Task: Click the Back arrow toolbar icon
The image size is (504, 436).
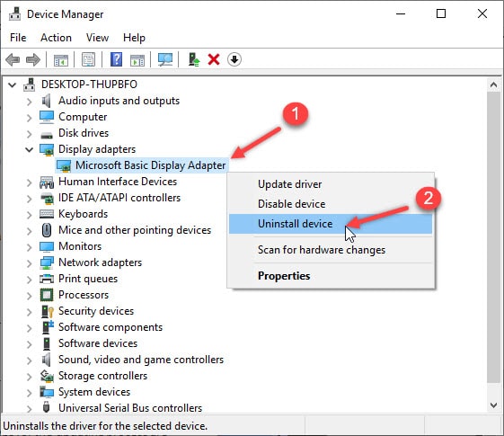Action: 13,60
